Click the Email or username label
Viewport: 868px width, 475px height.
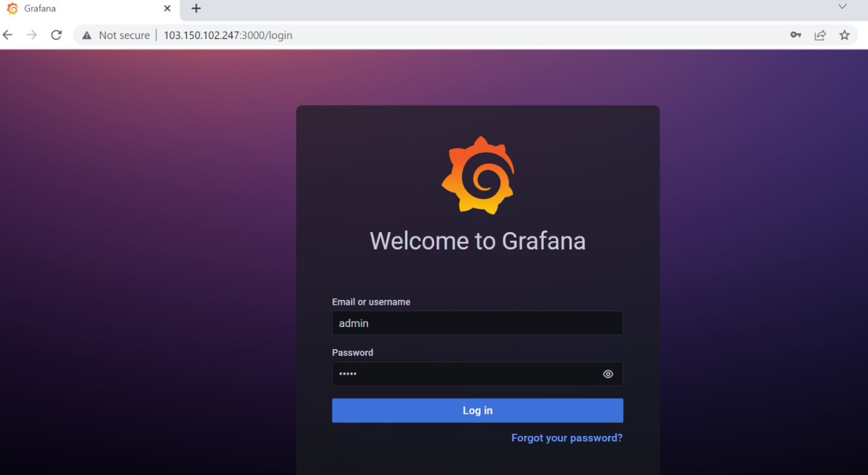click(371, 302)
